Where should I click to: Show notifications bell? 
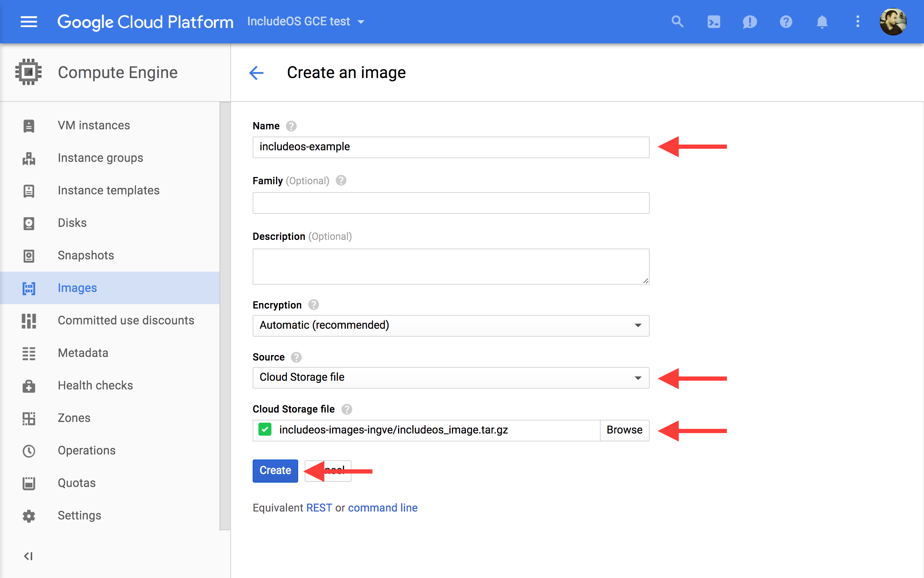(x=821, y=22)
